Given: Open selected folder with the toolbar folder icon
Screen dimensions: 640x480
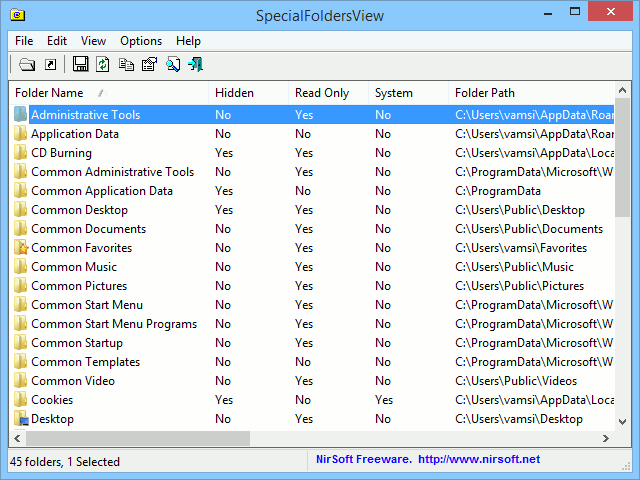Looking at the screenshot, I should click(x=27, y=64).
